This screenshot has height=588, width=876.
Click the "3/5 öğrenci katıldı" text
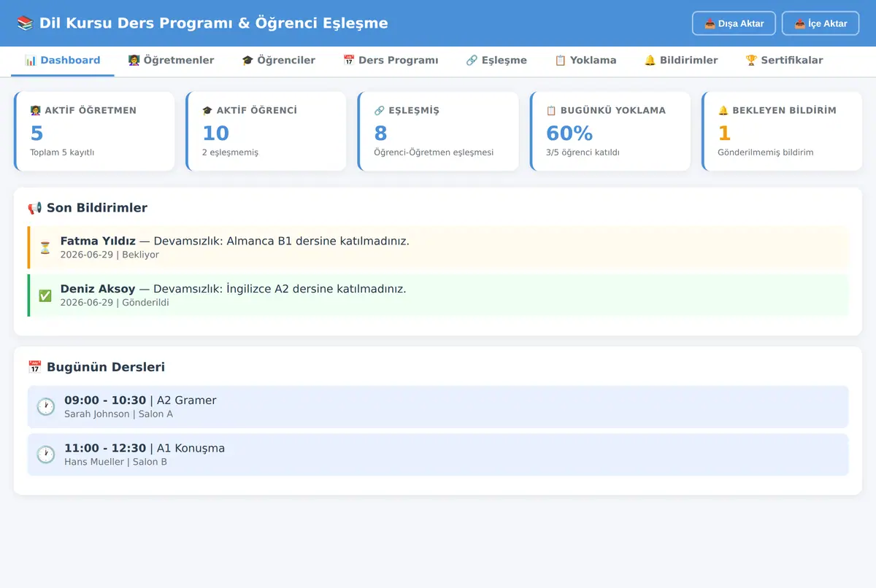coord(583,152)
